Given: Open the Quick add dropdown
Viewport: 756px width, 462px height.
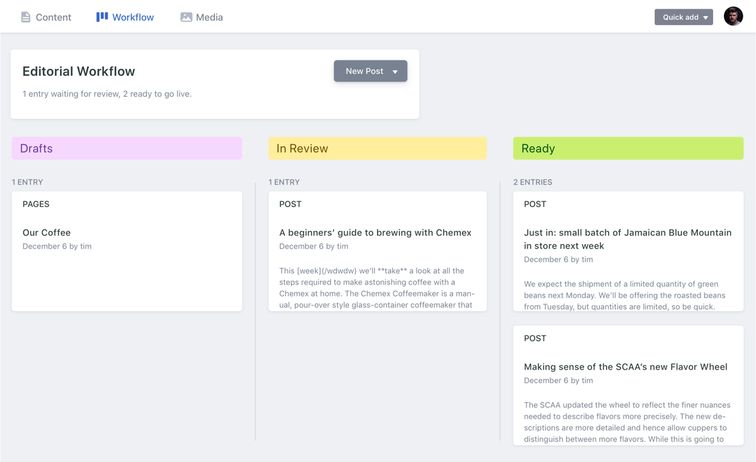Looking at the screenshot, I should 684,17.
